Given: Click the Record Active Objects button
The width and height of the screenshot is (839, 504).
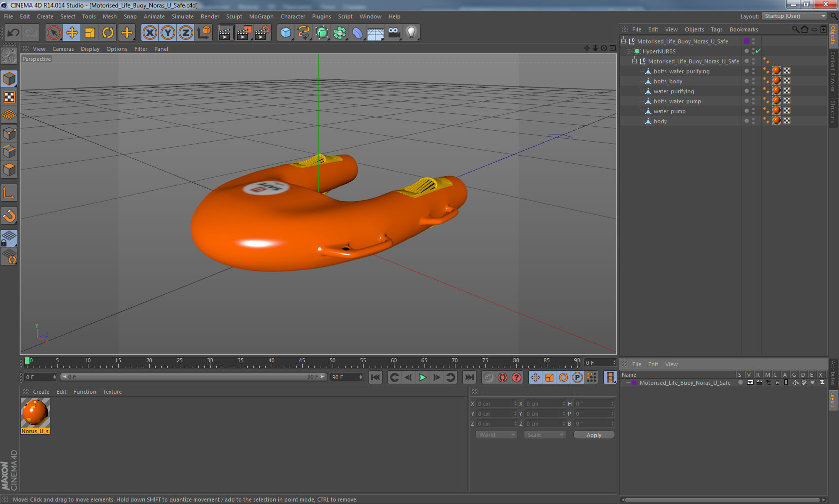Looking at the screenshot, I should [488, 377].
